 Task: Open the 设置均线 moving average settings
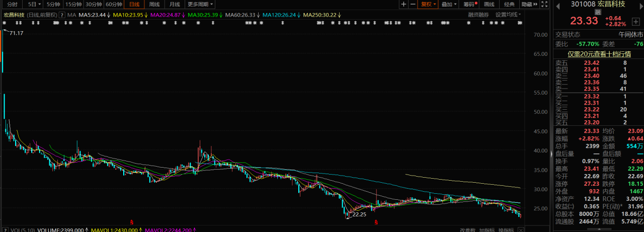point(508,15)
